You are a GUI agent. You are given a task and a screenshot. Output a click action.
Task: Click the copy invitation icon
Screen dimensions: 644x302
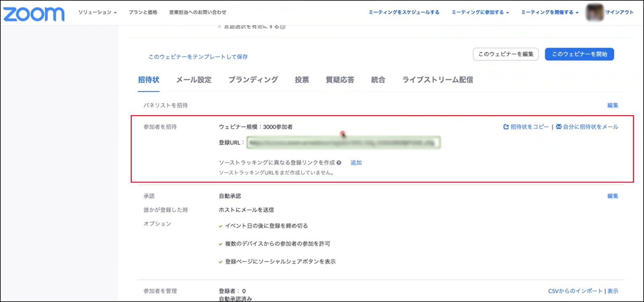click(x=506, y=127)
